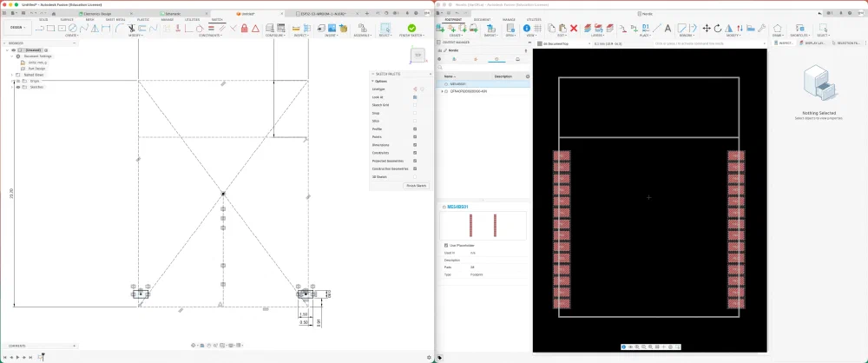Open the Modify dropdown in the sketch toolbar
Viewport: 868px width, 363px height.
click(x=135, y=36)
